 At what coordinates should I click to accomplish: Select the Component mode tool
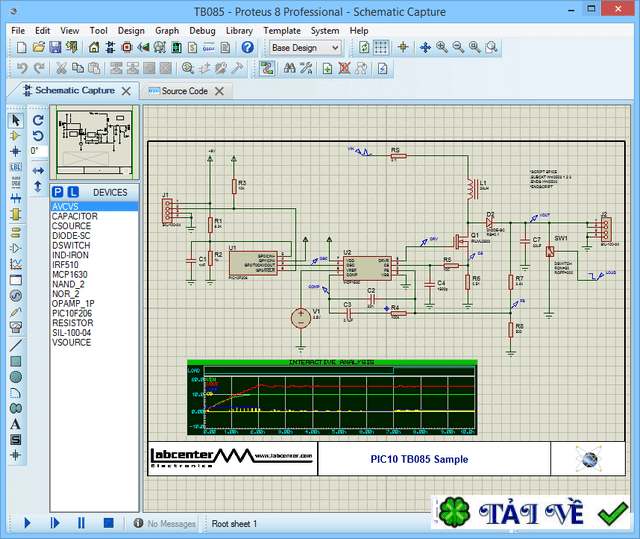[16, 136]
